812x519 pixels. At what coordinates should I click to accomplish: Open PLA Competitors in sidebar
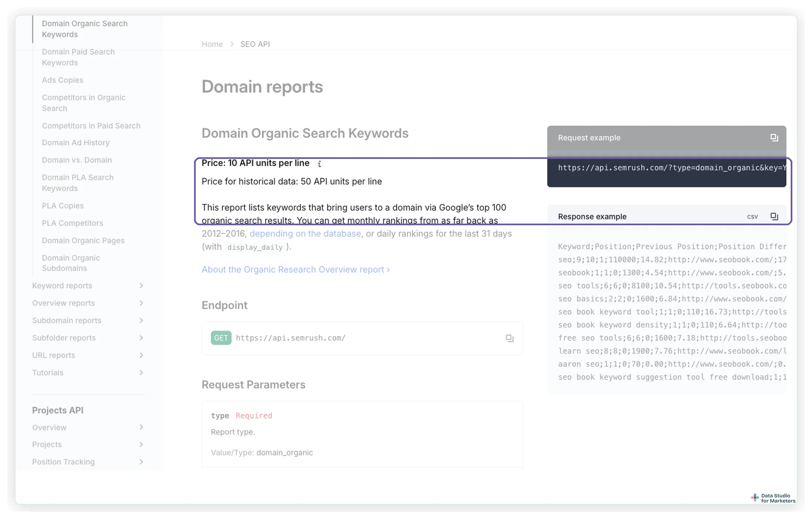point(72,223)
